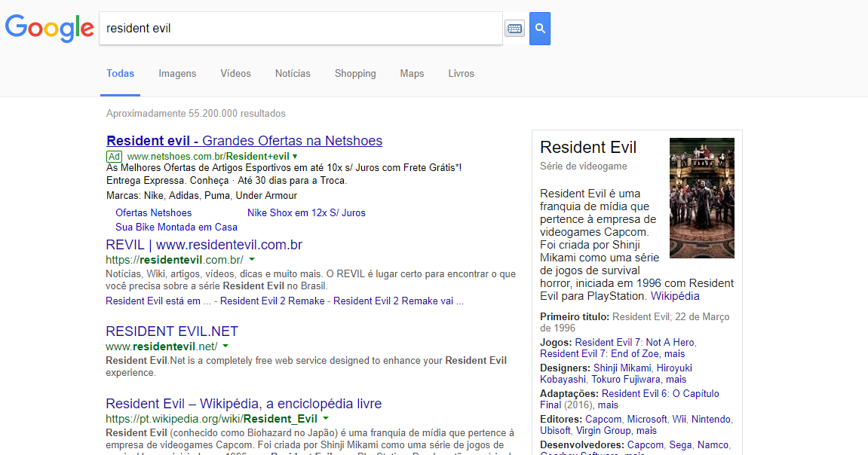Follow the Wikipédia link in the knowledge panel
The height and width of the screenshot is (455, 868).
point(675,296)
